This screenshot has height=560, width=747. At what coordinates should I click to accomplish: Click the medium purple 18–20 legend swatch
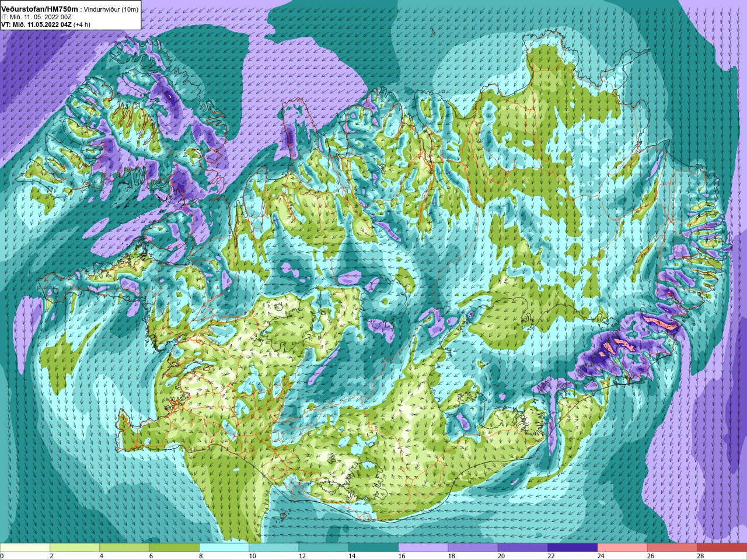coord(473,548)
